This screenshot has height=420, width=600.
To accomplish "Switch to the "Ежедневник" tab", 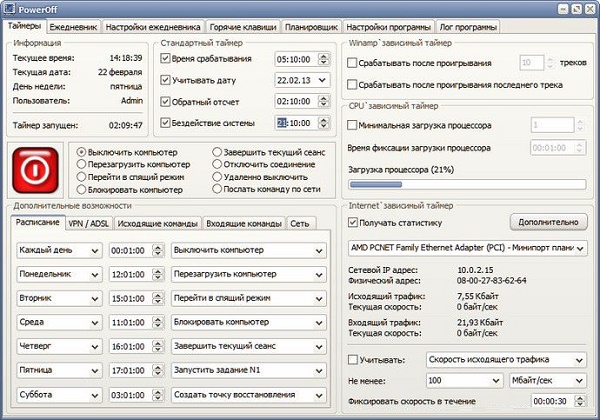I will [x=72, y=27].
